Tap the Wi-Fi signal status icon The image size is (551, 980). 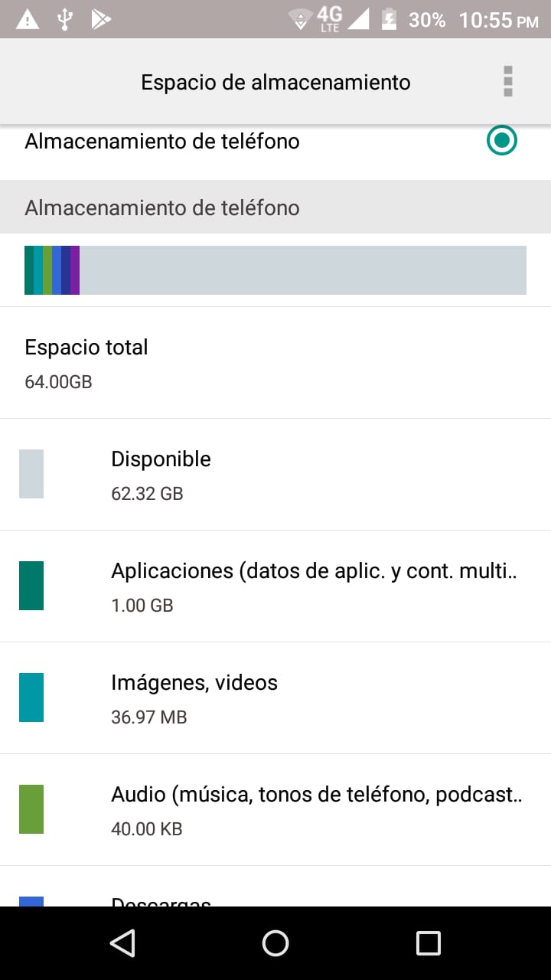tap(300, 20)
